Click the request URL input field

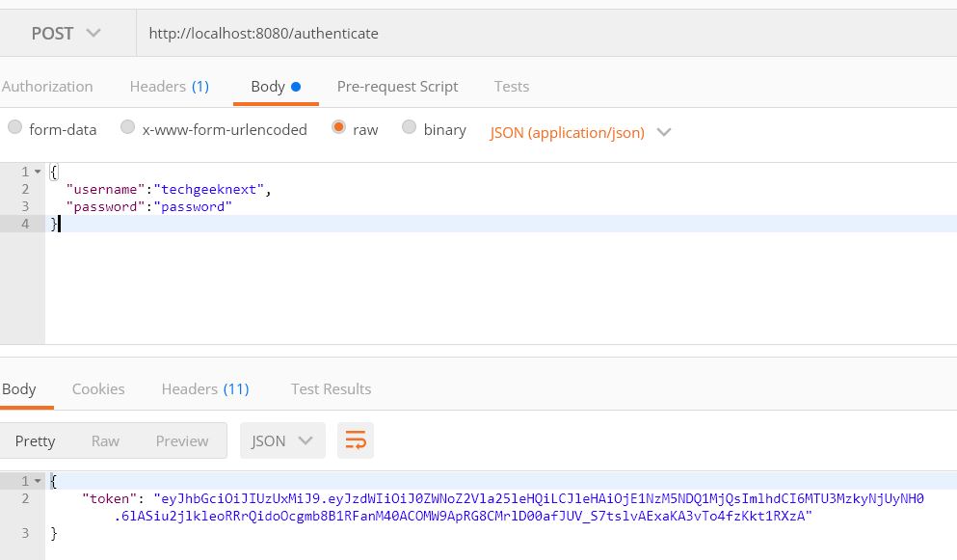pos(546,33)
